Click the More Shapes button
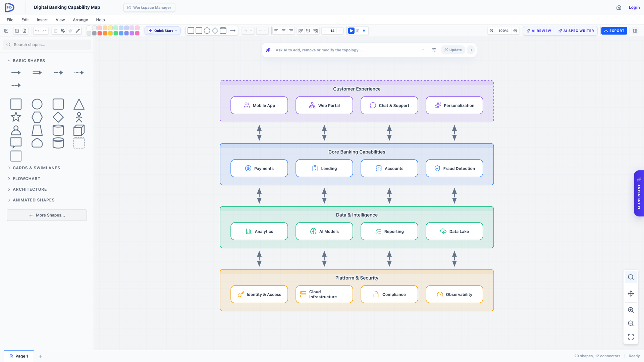644x362 pixels. [47, 215]
